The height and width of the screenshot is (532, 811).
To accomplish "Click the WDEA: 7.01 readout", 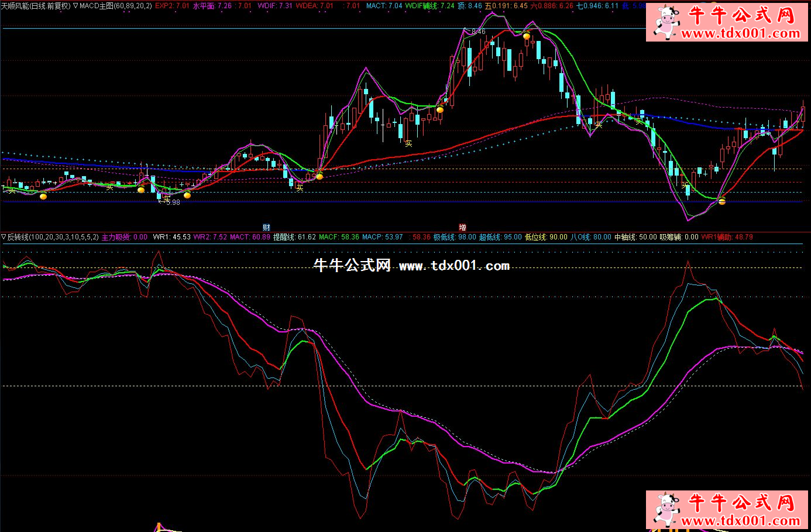I will [x=314, y=5].
